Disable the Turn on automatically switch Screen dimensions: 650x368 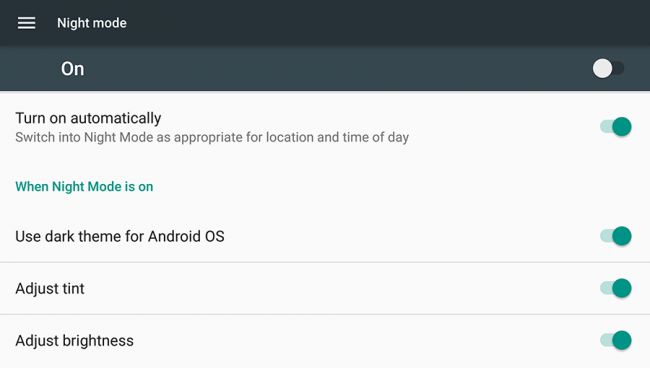click(616, 126)
